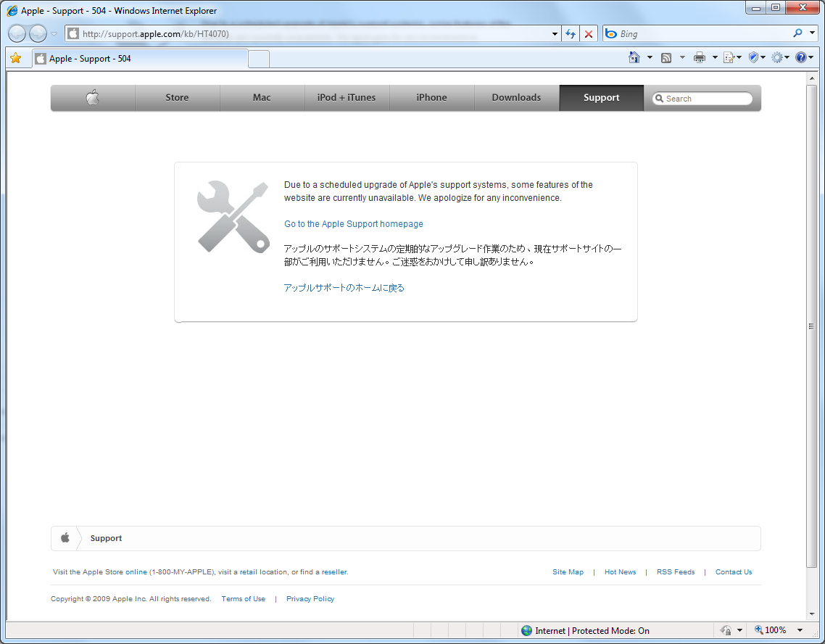Click the browser Forward arrow button
825x644 pixels.
38,33
